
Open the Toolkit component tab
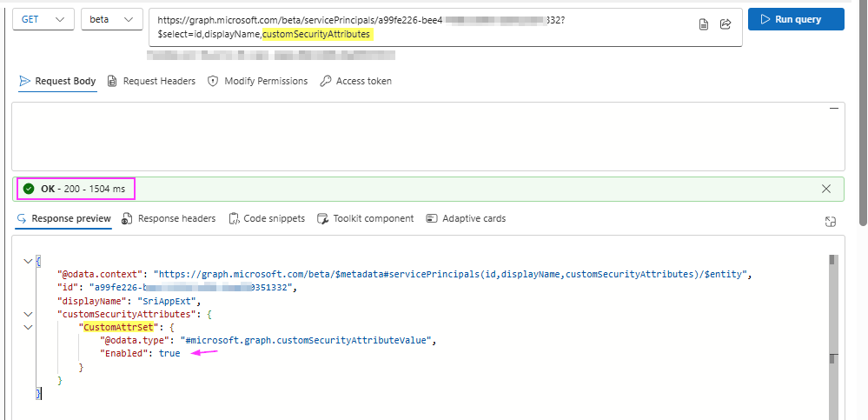[x=365, y=219]
